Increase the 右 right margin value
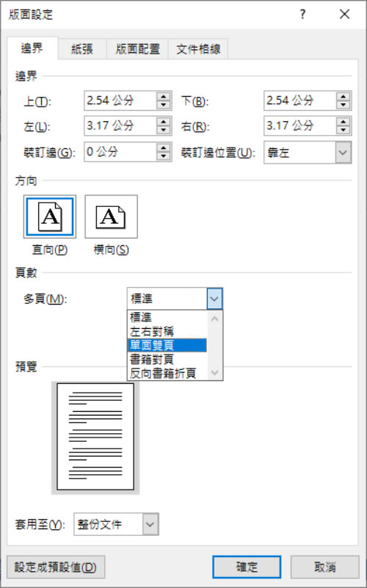This screenshot has height=588, width=367. click(343, 122)
